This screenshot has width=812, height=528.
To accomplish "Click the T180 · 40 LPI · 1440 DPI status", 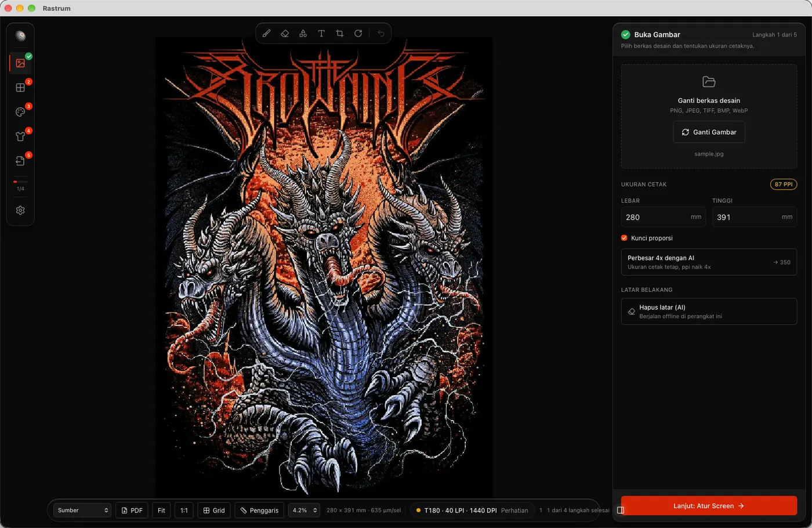I will coord(473,511).
